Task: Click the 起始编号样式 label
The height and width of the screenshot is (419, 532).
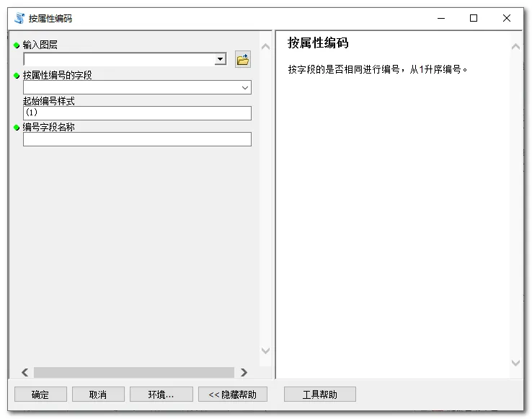Action: [x=48, y=101]
